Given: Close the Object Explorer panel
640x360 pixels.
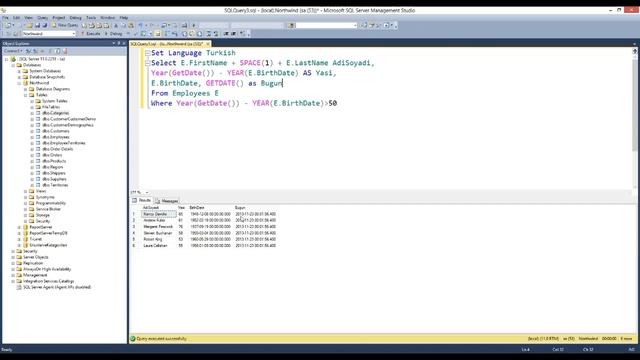Looking at the screenshot, I should [124, 43].
